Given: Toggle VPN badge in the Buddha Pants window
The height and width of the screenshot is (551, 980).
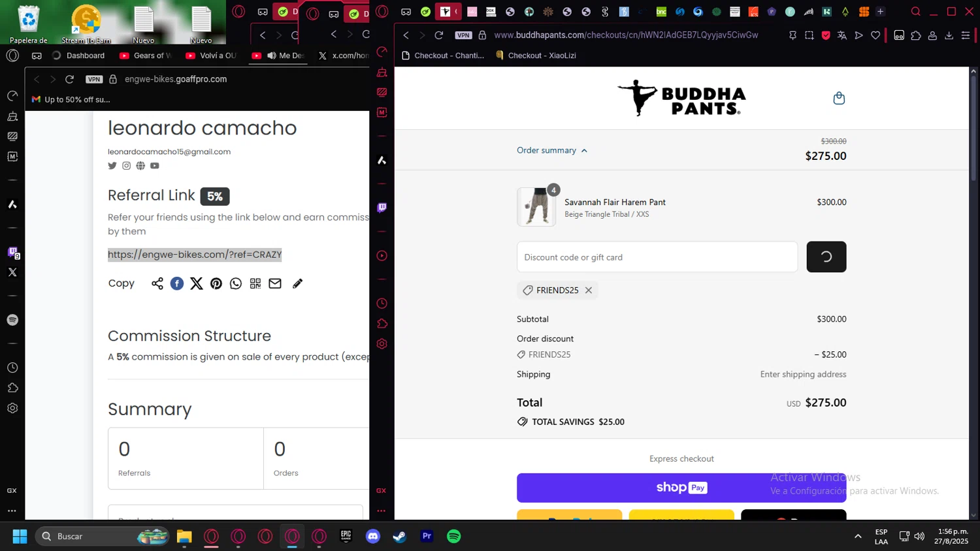Looking at the screenshot, I should [464, 35].
